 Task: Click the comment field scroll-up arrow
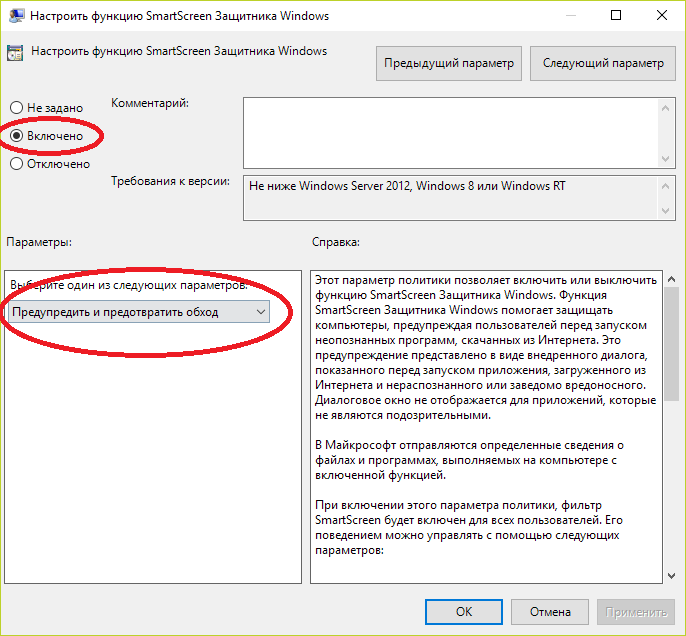point(665,108)
